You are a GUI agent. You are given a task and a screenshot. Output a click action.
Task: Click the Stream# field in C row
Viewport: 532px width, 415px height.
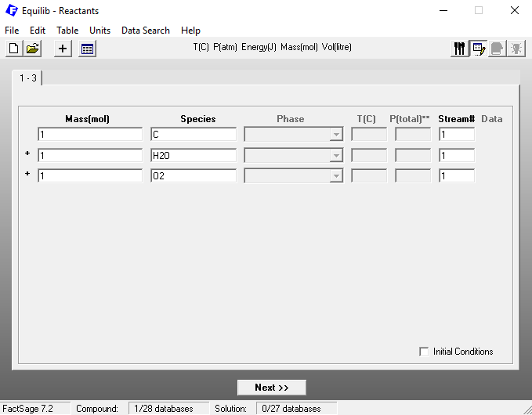(457, 135)
